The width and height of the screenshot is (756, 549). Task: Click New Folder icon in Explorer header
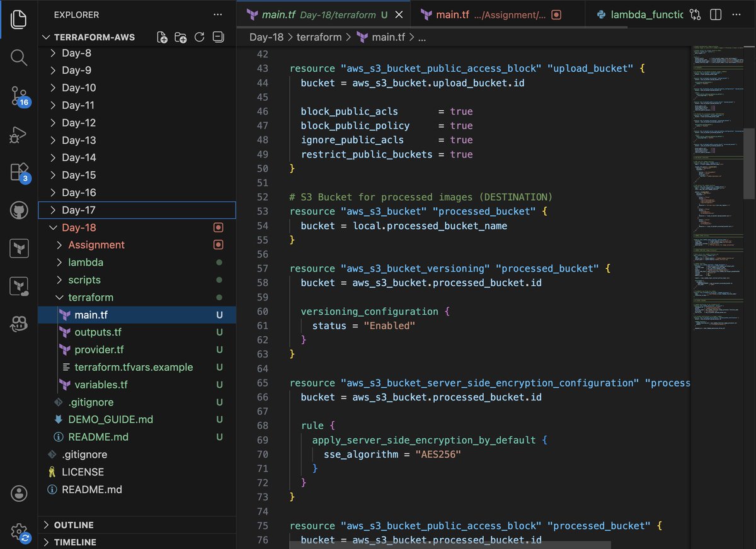[181, 37]
